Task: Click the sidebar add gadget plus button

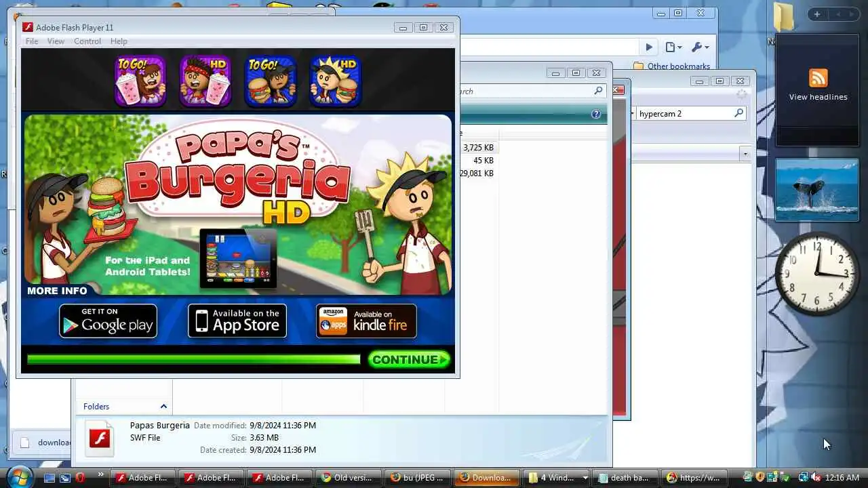Action: (x=817, y=14)
